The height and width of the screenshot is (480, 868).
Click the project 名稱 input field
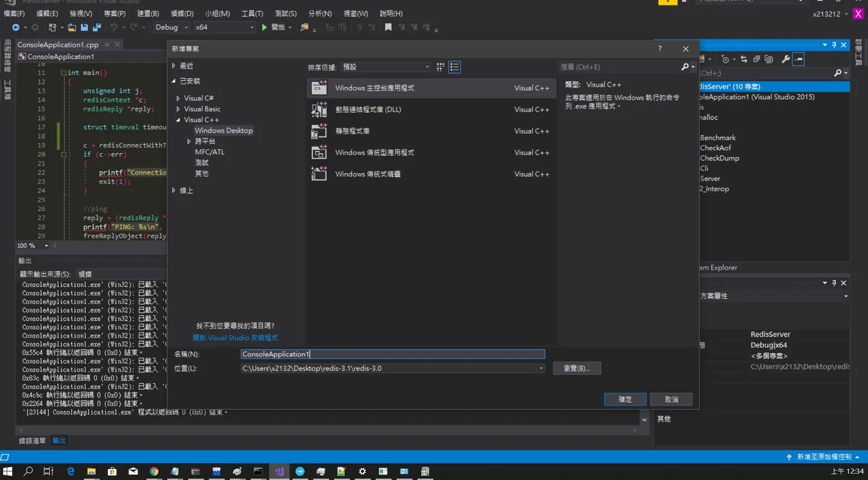(x=392, y=354)
